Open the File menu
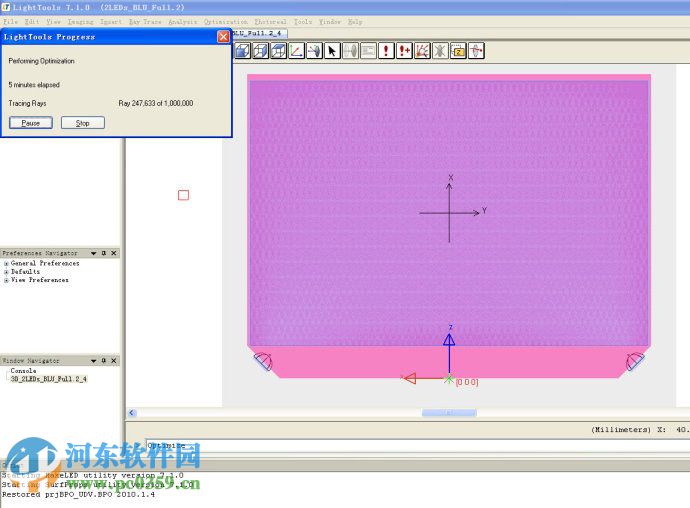Image resolution: width=690 pixels, height=508 pixels. tap(10, 22)
